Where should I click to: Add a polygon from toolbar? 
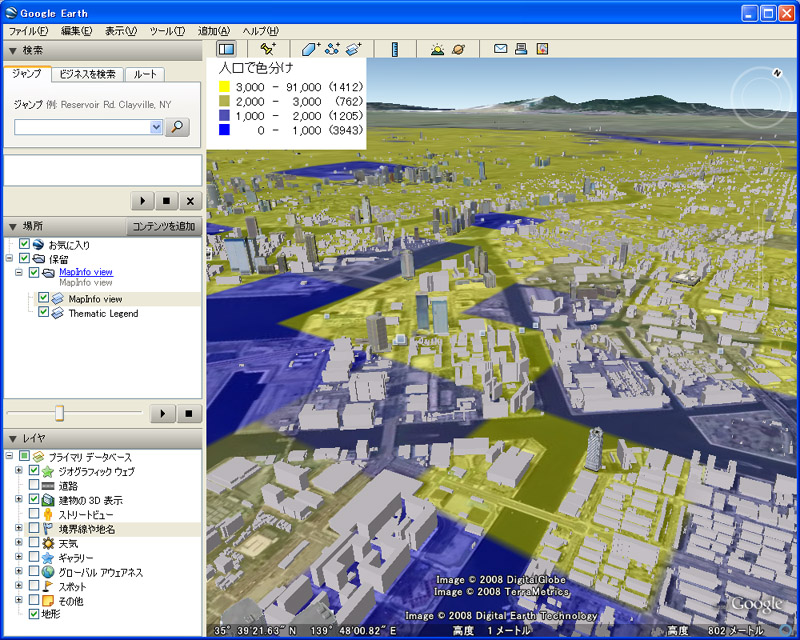pyautogui.click(x=310, y=49)
